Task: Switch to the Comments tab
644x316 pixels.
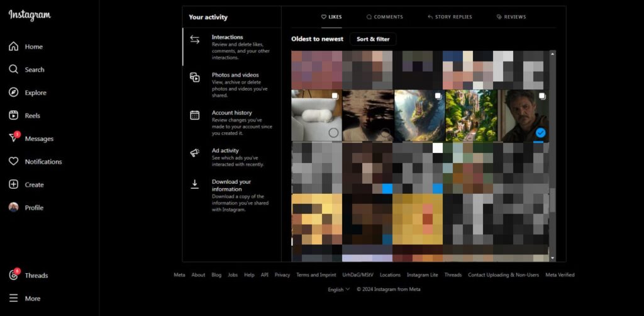Action: (384, 17)
